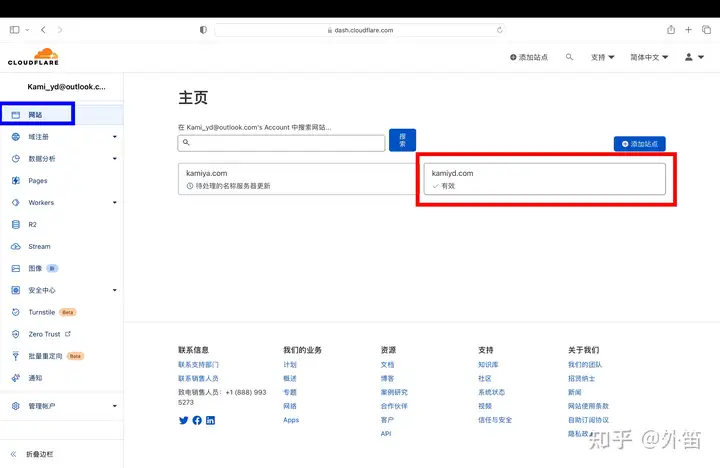Collapse the sidebar with 折叠边栏

pos(32,454)
